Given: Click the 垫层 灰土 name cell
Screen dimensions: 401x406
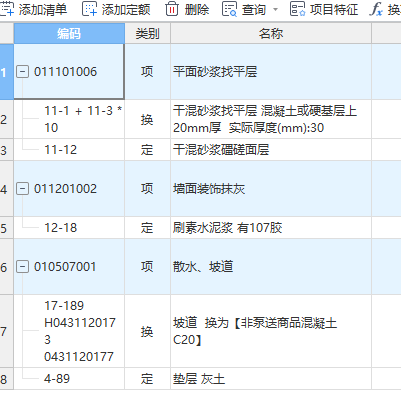Looking at the screenshot, I should [x=271, y=379].
